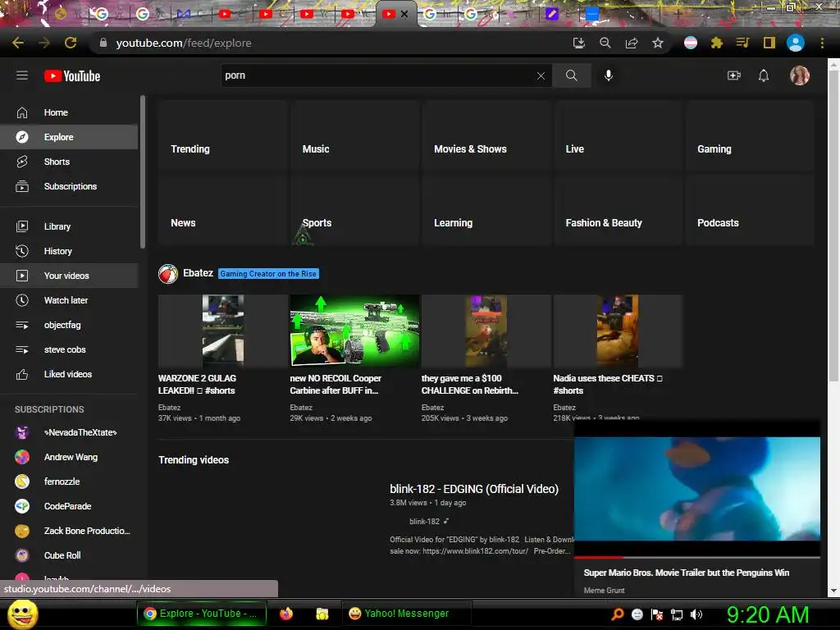Screen dimensions: 840x630
Task: Open the YouTube hamburger guide menu
Action: click(22, 75)
